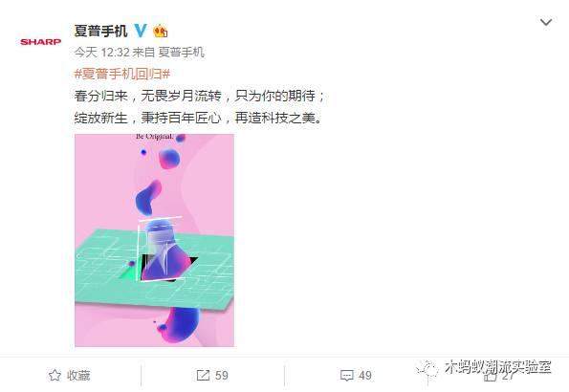This screenshot has height=392, width=569.
Task: Open the post timestamp 今天 12:32
Action: (x=102, y=53)
